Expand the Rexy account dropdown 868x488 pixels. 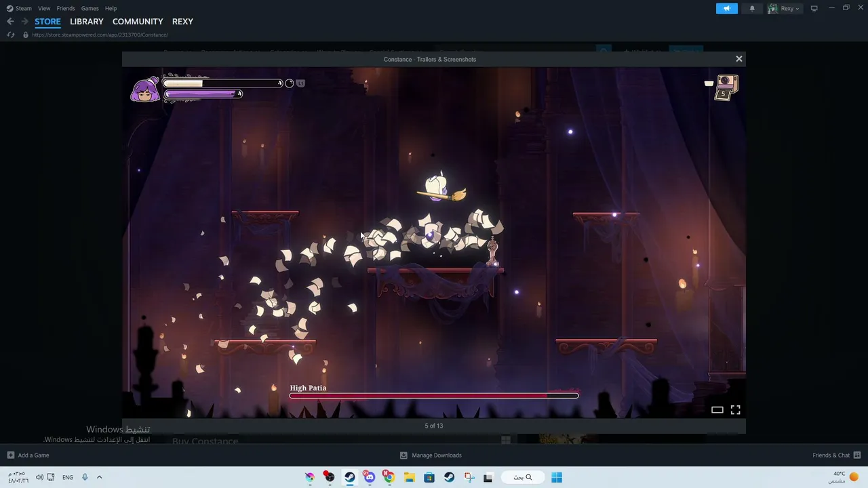(x=784, y=8)
